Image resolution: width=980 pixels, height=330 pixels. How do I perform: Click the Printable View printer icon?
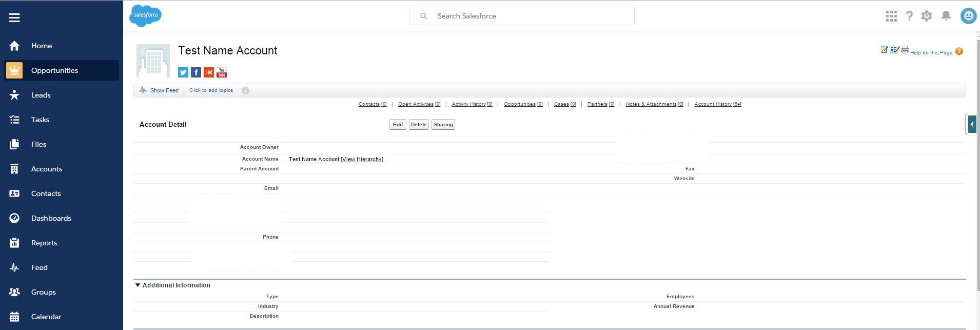point(905,49)
